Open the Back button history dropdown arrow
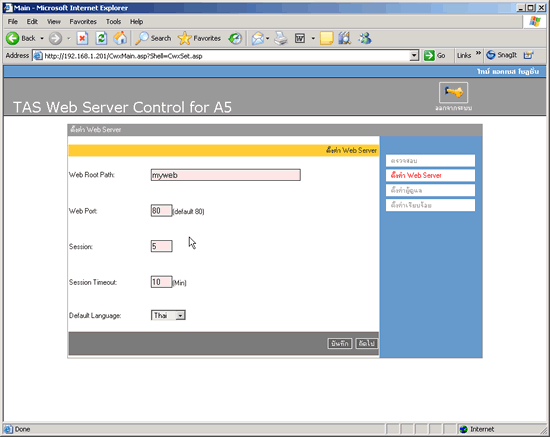550x437 pixels. (42, 38)
